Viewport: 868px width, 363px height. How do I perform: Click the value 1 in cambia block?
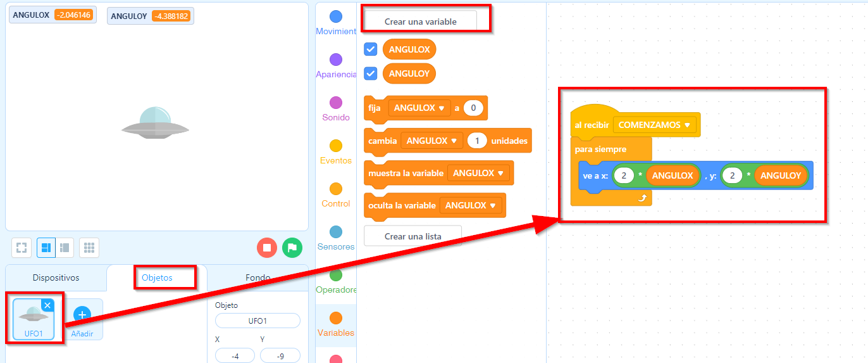(477, 141)
